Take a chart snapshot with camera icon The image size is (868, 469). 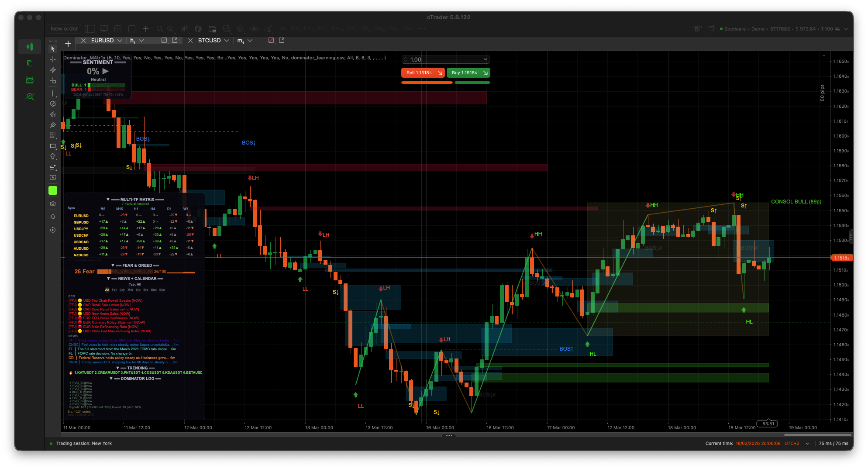point(53,203)
